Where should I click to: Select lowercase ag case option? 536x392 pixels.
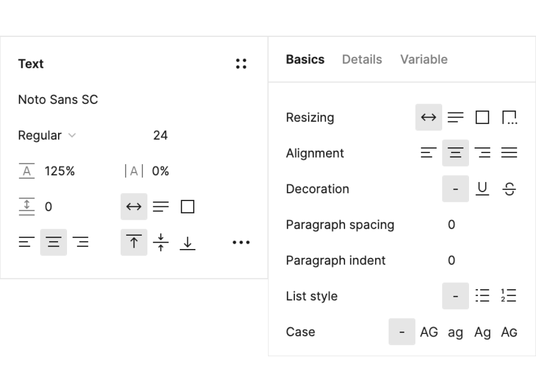click(x=456, y=332)
